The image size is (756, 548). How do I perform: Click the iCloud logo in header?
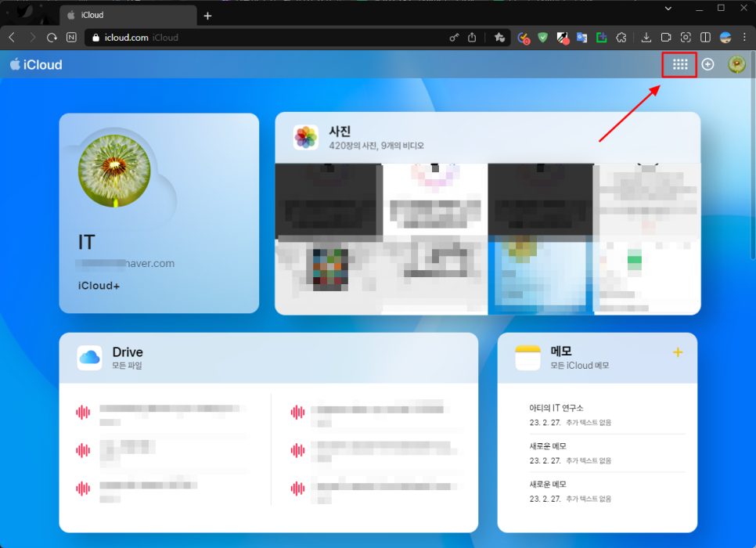[x=36, y=65]
